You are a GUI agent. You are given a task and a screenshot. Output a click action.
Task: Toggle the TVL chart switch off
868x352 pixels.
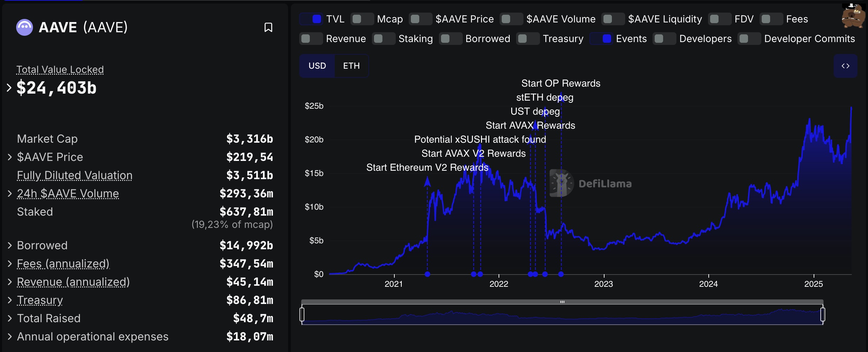pyautogui.click(x=311, y=19)
